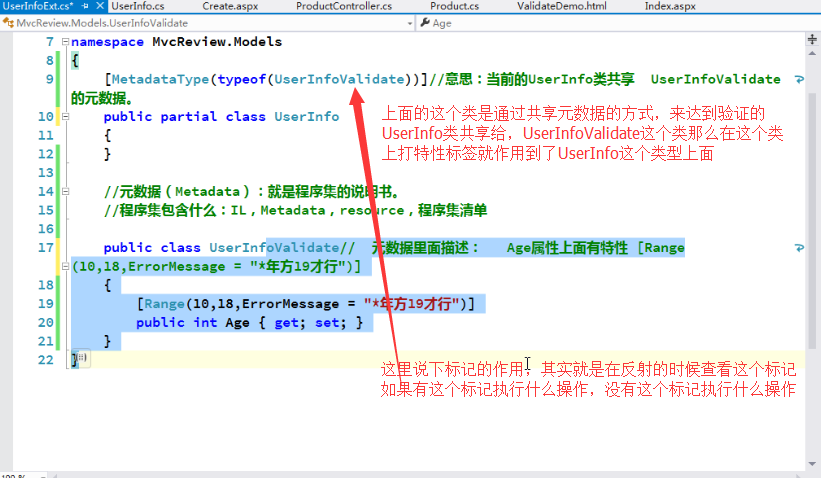Click the small tooltip icon on line 22
The height and width of the screenshot is (478, 821).
[x=82, y=358]
